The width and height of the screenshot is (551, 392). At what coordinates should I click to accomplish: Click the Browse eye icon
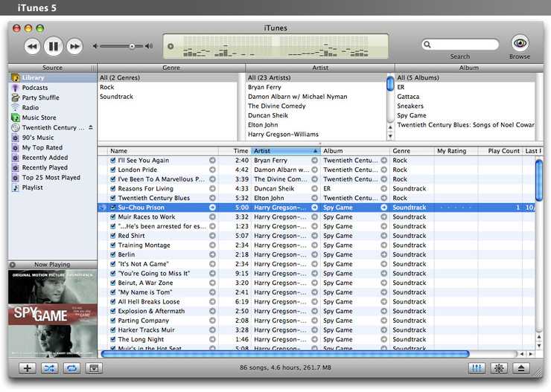tap(520, 43)
